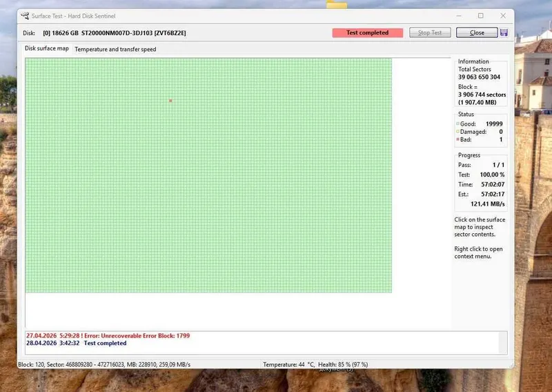Click the red Test completed status indicator
The height and width of the screenshot is (392, 552).
click(x=368, y=32)
